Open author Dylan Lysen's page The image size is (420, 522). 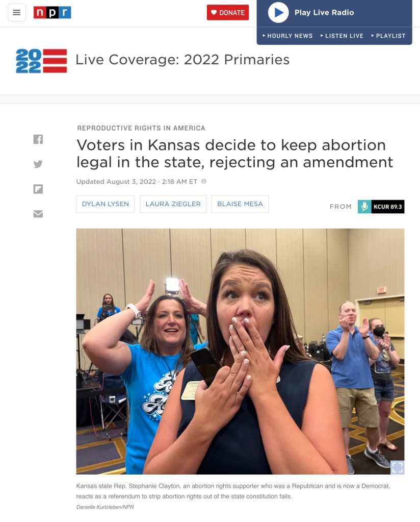tap(106, 204)
